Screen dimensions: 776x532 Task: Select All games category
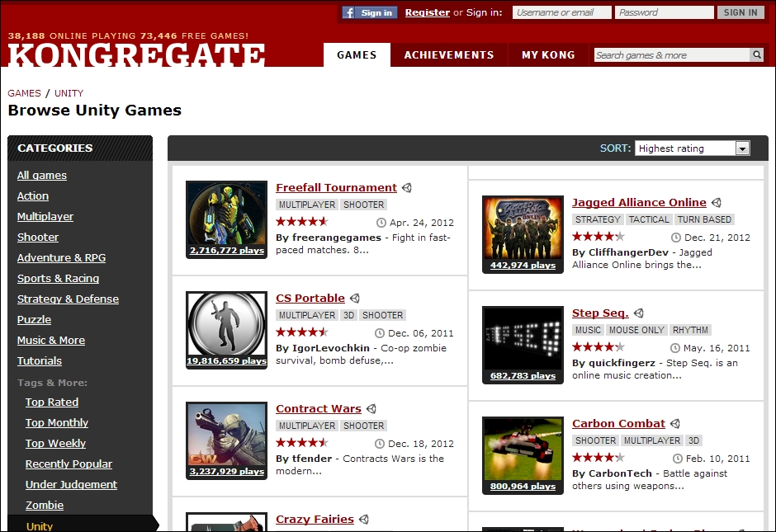42,176
